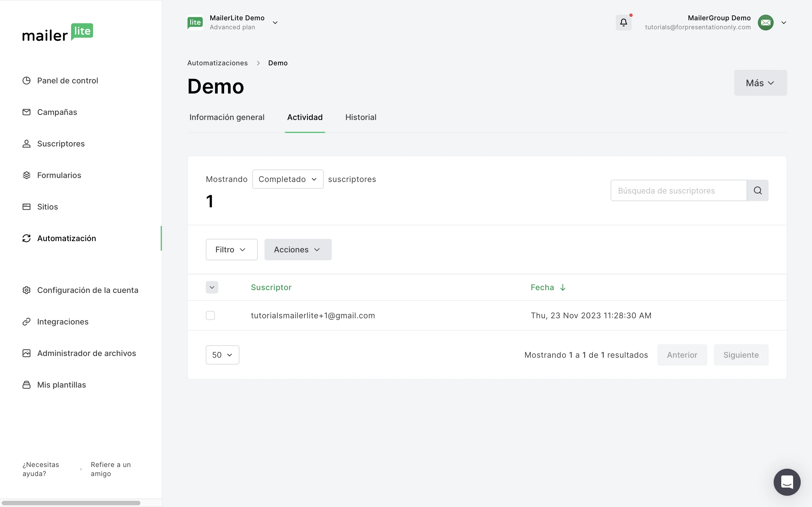Sort by Fecha column arrow
This screenshot has height=507, width=812.
[x=563, y=287]
